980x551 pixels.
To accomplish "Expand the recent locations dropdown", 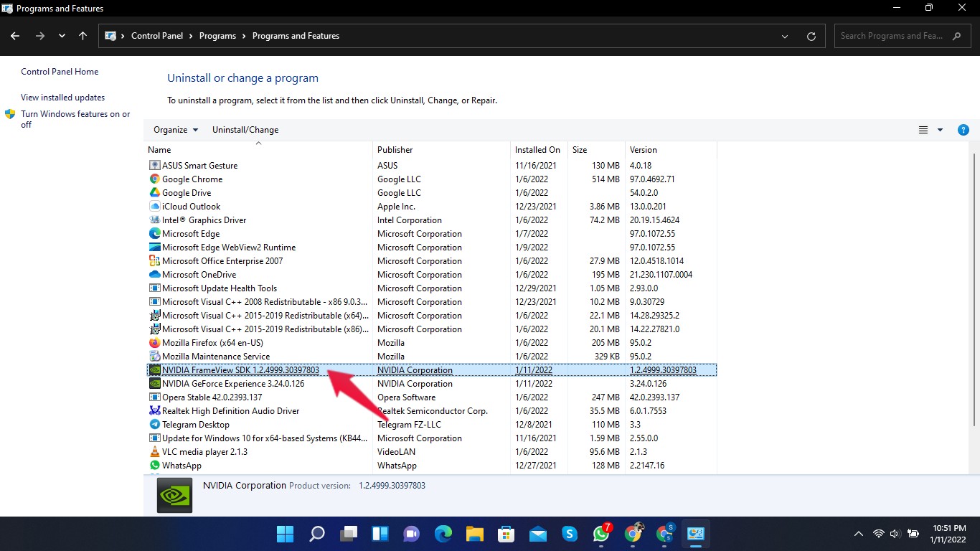I will click(62, 36).
